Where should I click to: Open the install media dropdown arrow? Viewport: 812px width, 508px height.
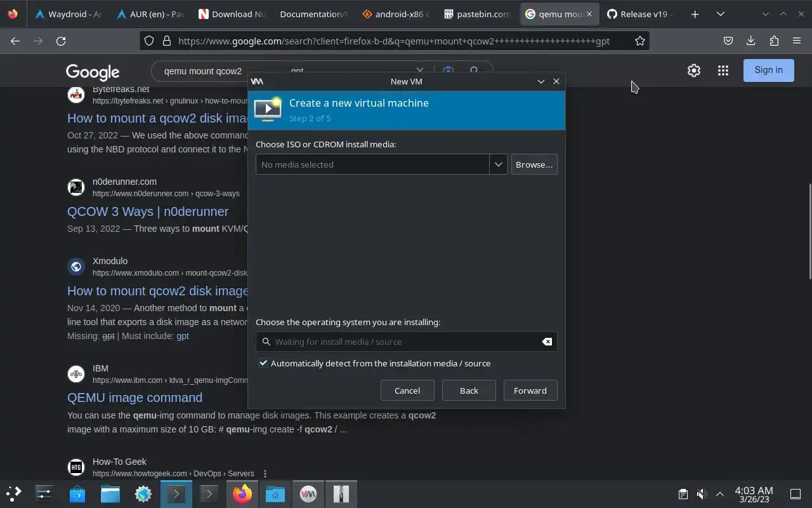click(499, 164)
